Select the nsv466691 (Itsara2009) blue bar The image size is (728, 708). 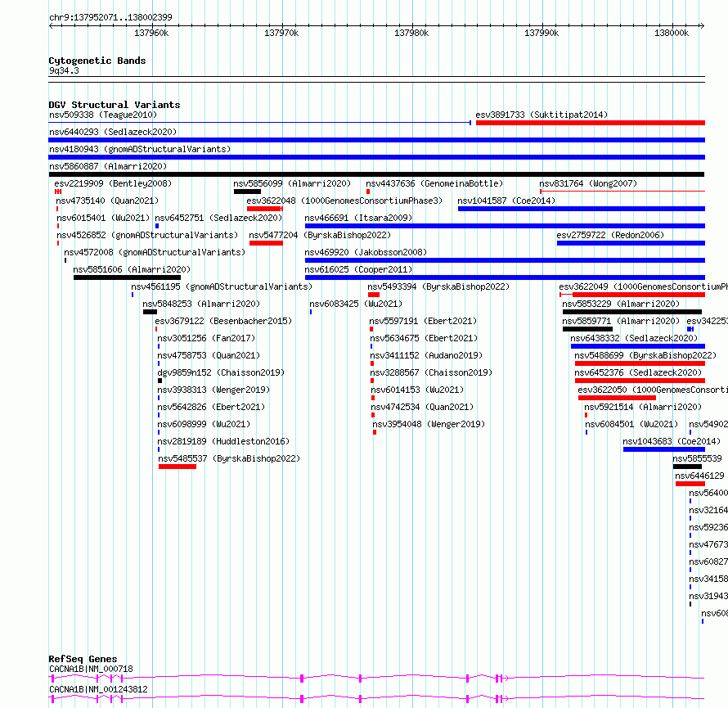tap(505, 226)
